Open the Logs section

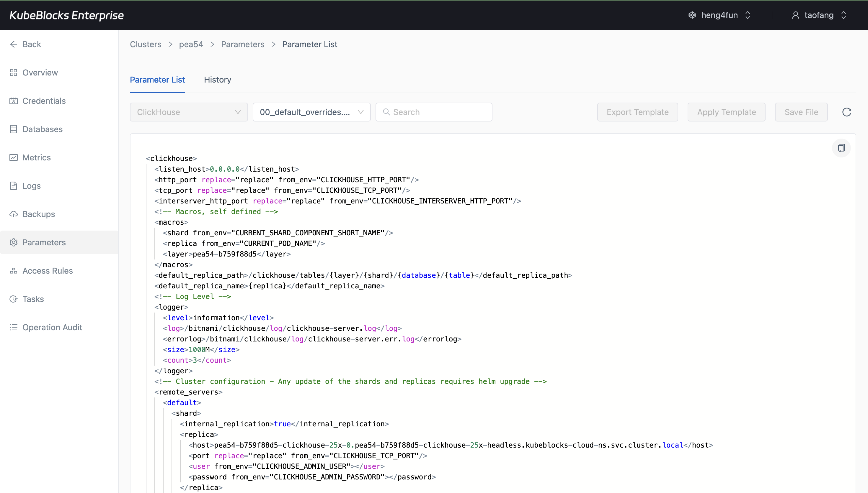click(31, 185)
